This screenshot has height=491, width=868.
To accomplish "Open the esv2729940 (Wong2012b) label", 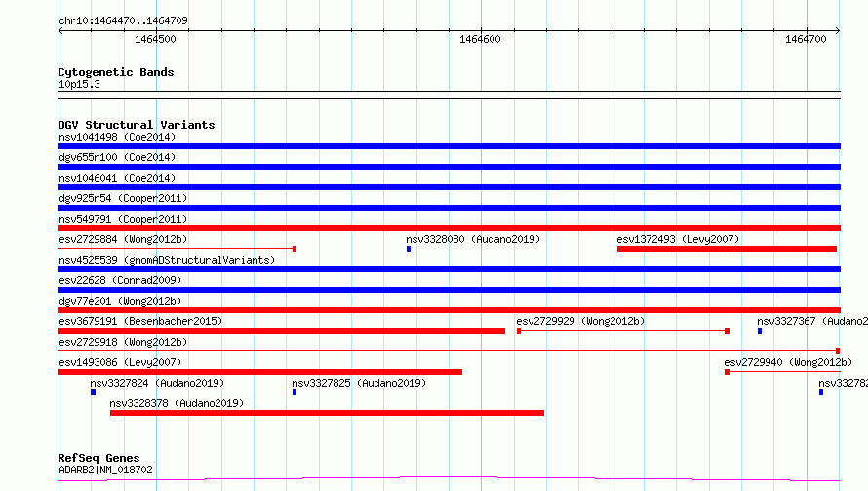I will (x=788, y=362).
